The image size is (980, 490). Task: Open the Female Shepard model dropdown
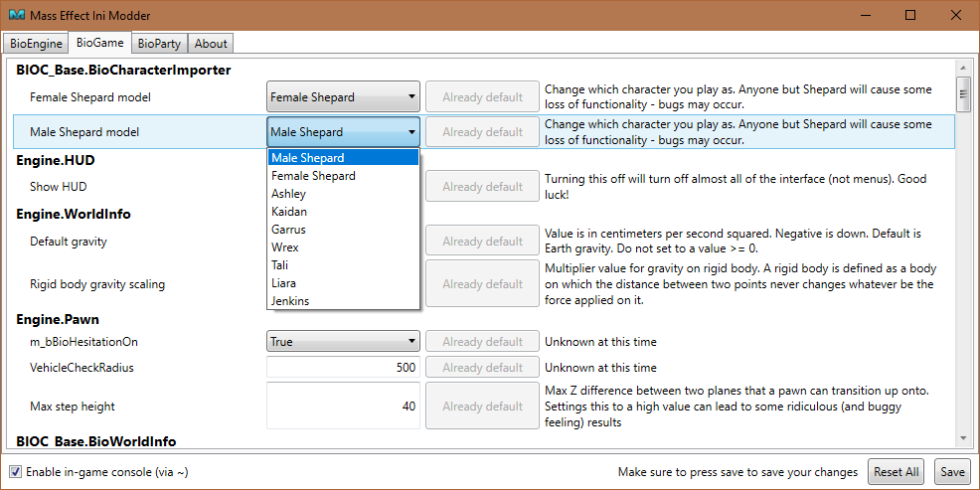coord(343,96)
